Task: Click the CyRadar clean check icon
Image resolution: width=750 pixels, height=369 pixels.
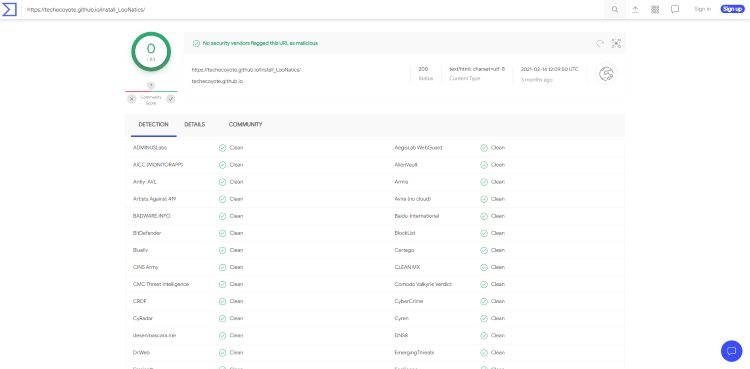Action: point(222,318)
